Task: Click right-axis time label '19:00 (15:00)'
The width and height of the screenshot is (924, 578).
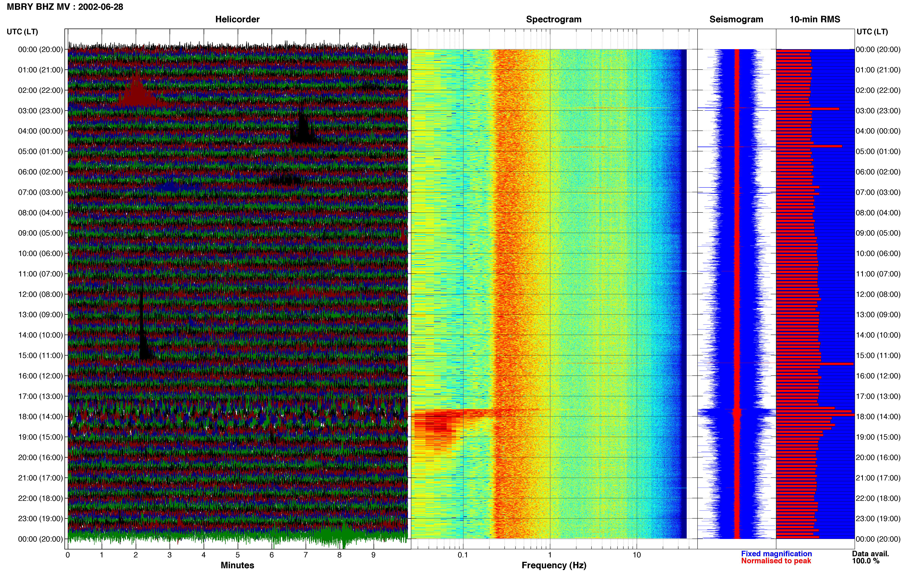Action: [x=878, y=437]
